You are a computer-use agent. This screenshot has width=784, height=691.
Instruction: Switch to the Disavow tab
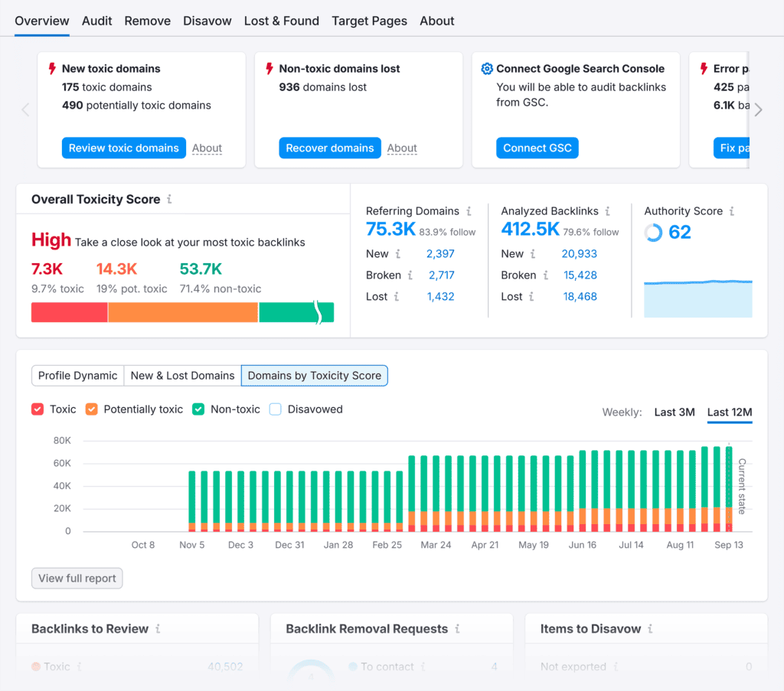207,21
